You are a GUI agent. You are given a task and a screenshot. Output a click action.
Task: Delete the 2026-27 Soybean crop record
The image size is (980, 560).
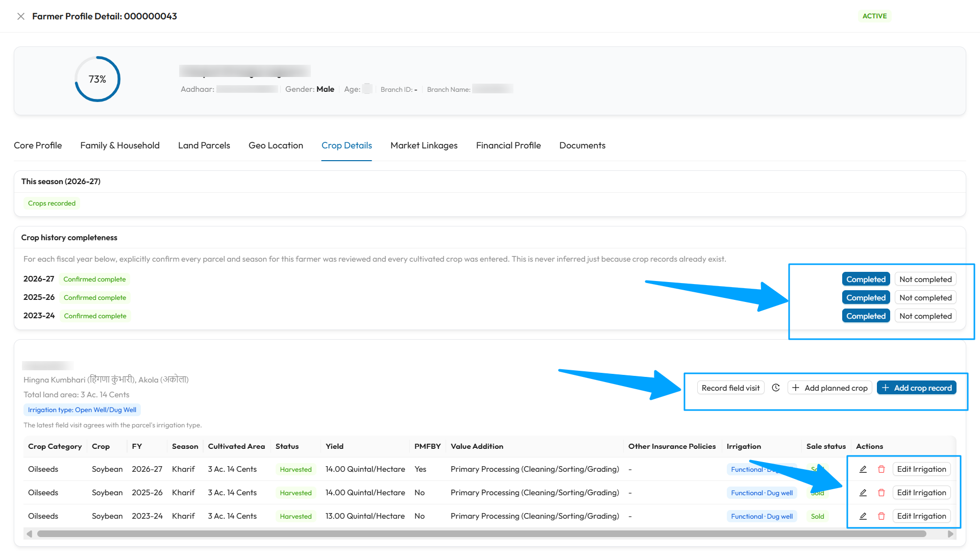tap(881, 469)
